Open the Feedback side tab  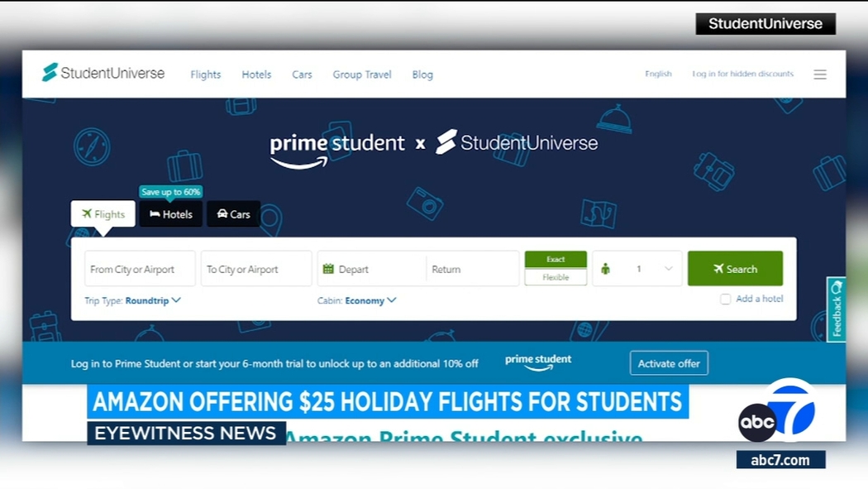(836, 309)
